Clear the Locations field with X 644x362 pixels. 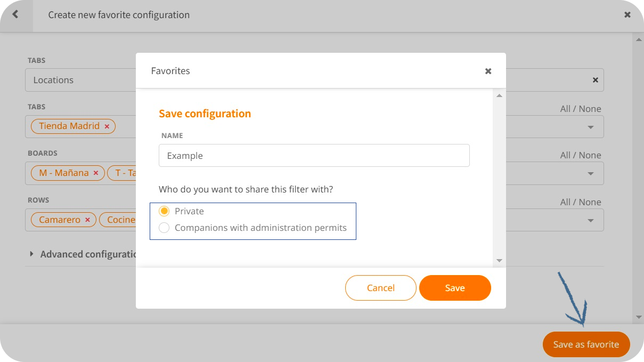pos(596,80)
